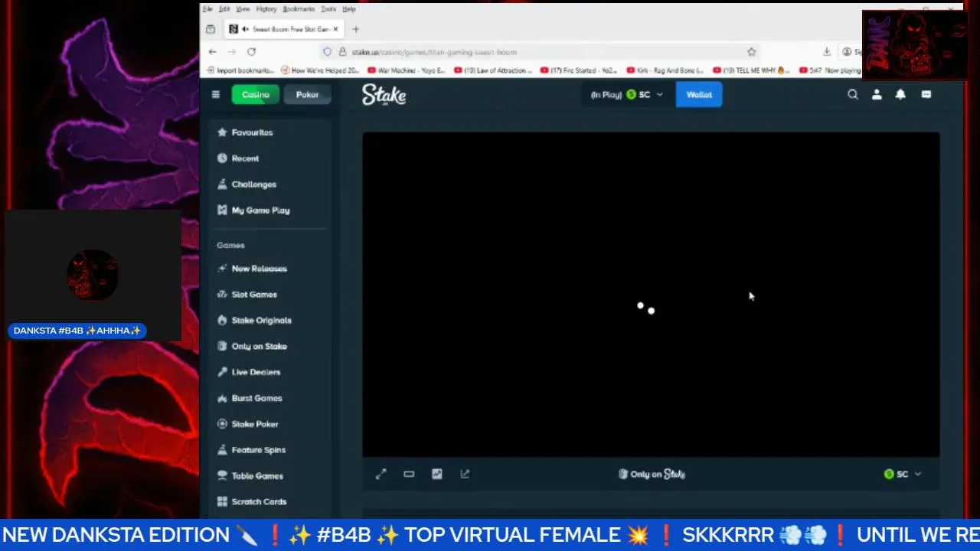This screenshot has width=980, height=551.
Task: Switch to the Casino tab
Action: coord(256,95)
